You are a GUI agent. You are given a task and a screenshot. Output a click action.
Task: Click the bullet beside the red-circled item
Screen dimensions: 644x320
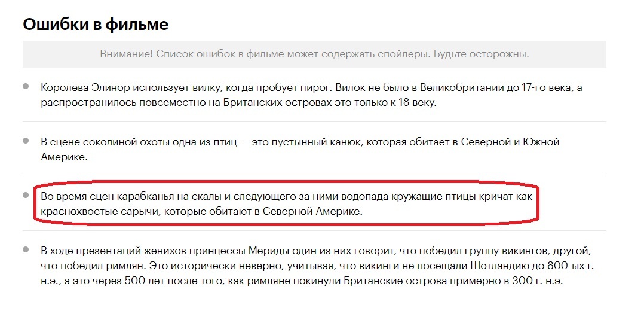(x=26, y=195)
